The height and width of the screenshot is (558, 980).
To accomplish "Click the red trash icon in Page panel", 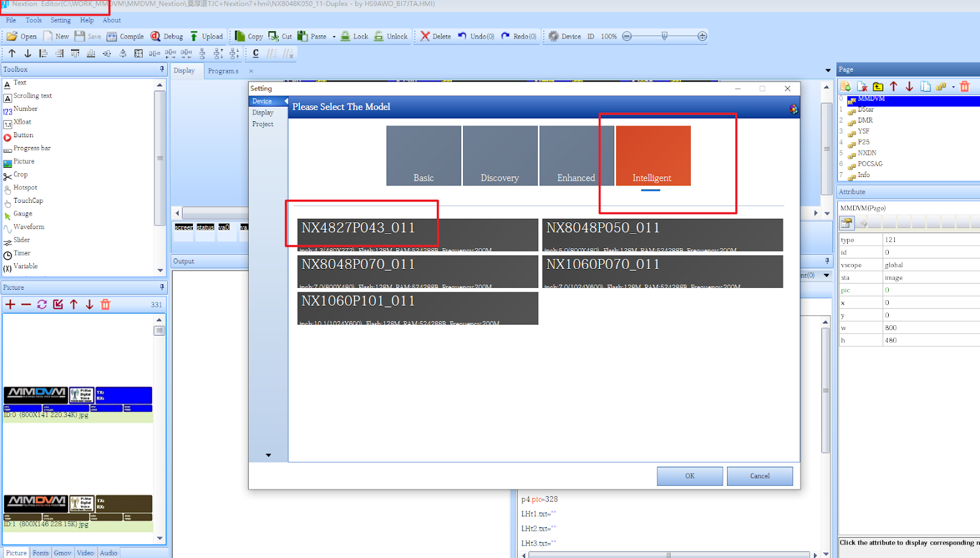I will (x=965, y=86).
